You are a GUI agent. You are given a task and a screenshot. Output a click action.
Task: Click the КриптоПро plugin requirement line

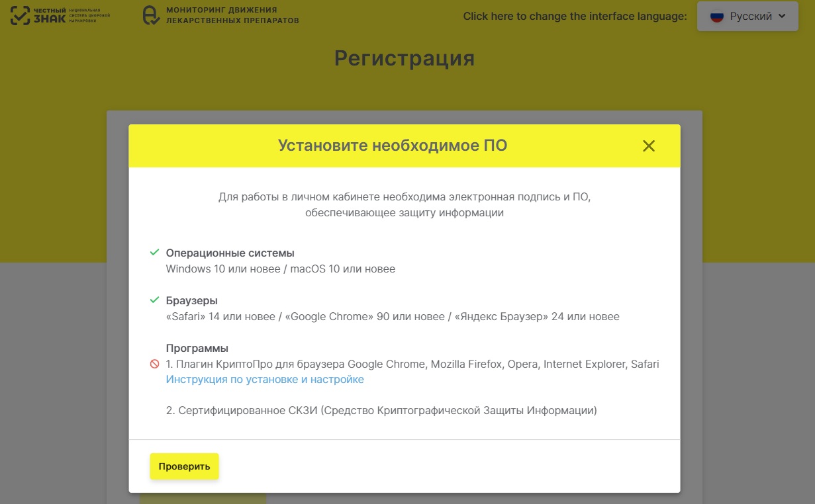tap(410, 364)
